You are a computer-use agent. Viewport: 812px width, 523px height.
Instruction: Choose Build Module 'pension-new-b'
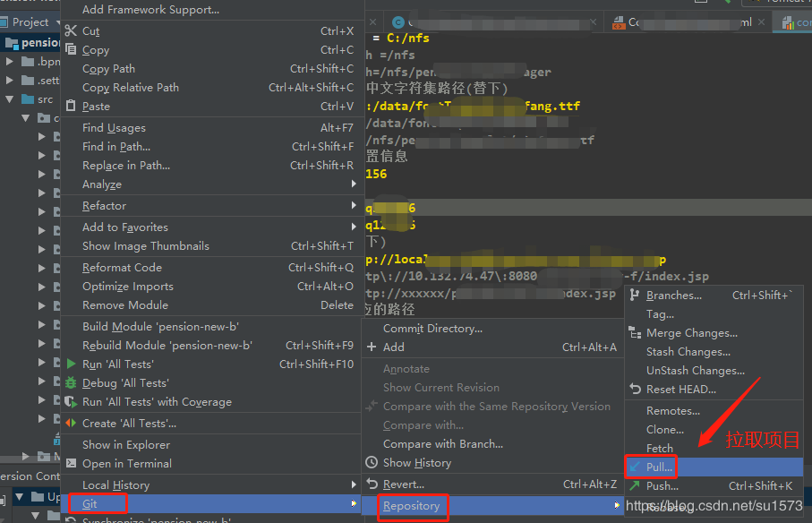pos(212,326)
